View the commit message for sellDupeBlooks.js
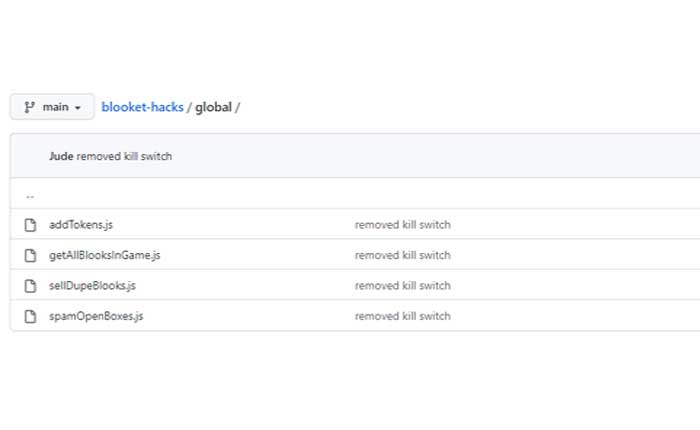Screen dimensions: 700x430 coord(402,286)
